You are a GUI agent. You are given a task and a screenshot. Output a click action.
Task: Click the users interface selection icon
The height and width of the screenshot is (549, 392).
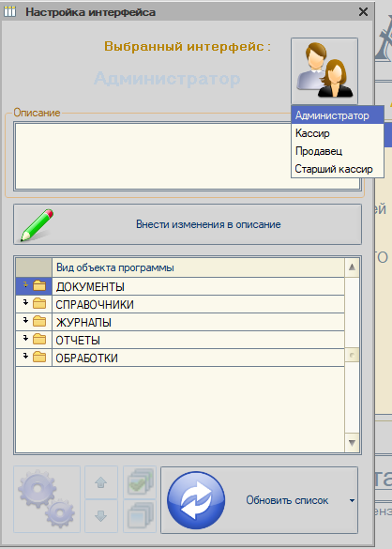(x=324, y=71)
